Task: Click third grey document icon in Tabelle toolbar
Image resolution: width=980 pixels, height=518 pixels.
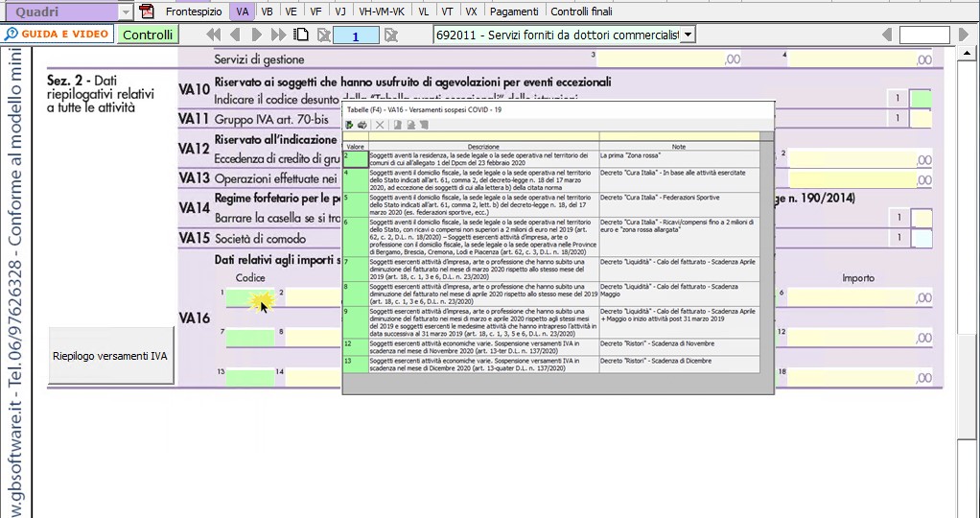Action: tap(424, 125)
